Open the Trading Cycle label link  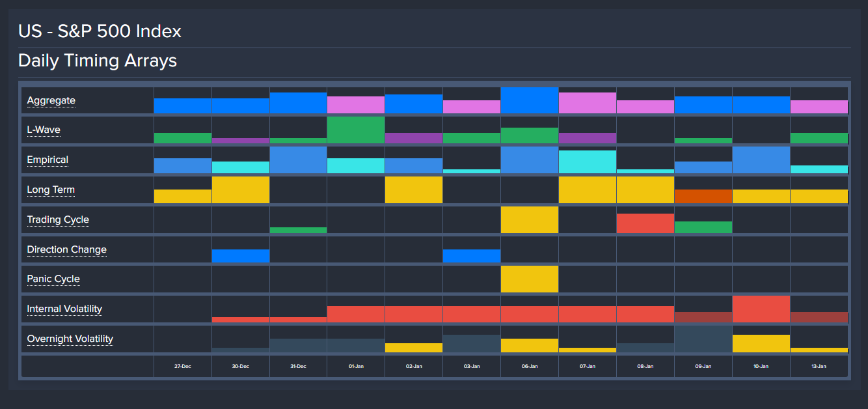click(58, 219)
